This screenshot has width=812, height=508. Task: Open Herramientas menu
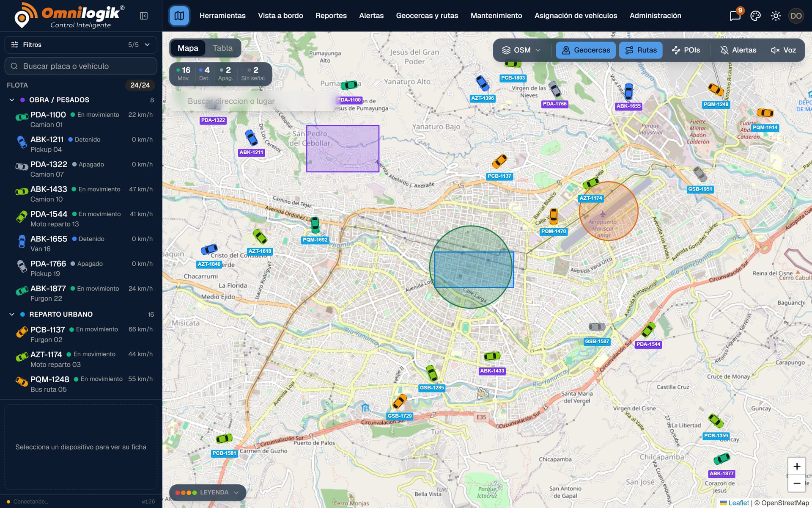tap(222, 16)
